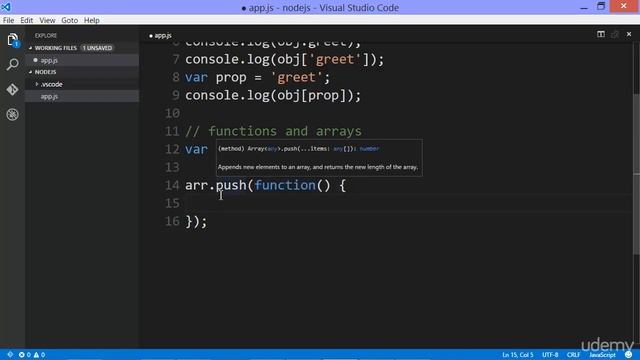Click the git sync icon in status bar
640x360 pixels.
10,355
